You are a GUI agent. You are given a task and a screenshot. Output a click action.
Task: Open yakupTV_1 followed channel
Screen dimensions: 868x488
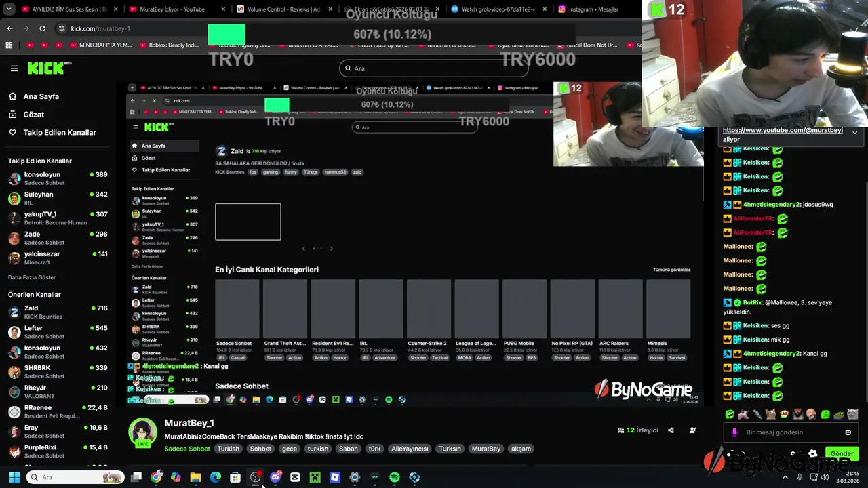tap(58, 218)
